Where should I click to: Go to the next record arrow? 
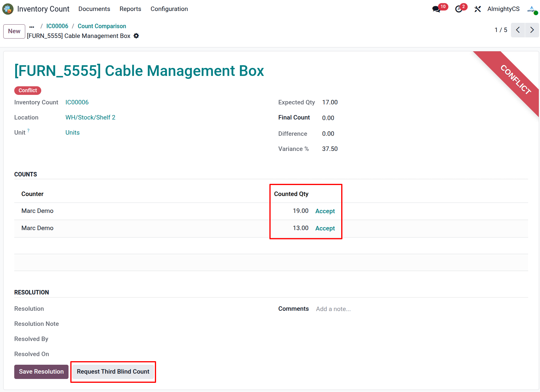pos(532,30)
